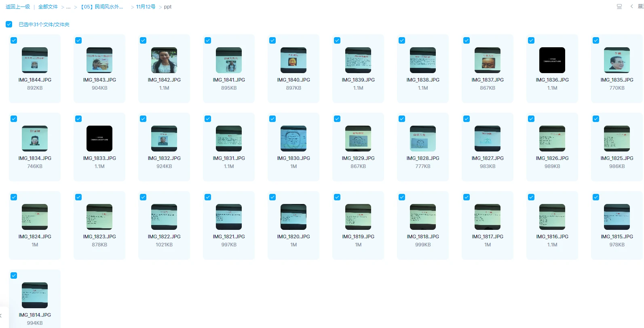Open the IMG_1835.JPG portrait icon

(x=617, y=60)
